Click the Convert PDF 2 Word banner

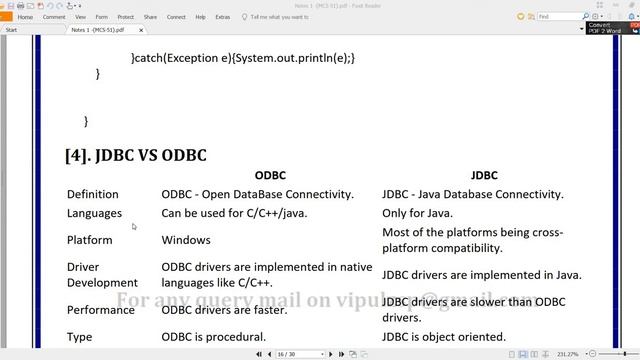[x=613, y=28]
